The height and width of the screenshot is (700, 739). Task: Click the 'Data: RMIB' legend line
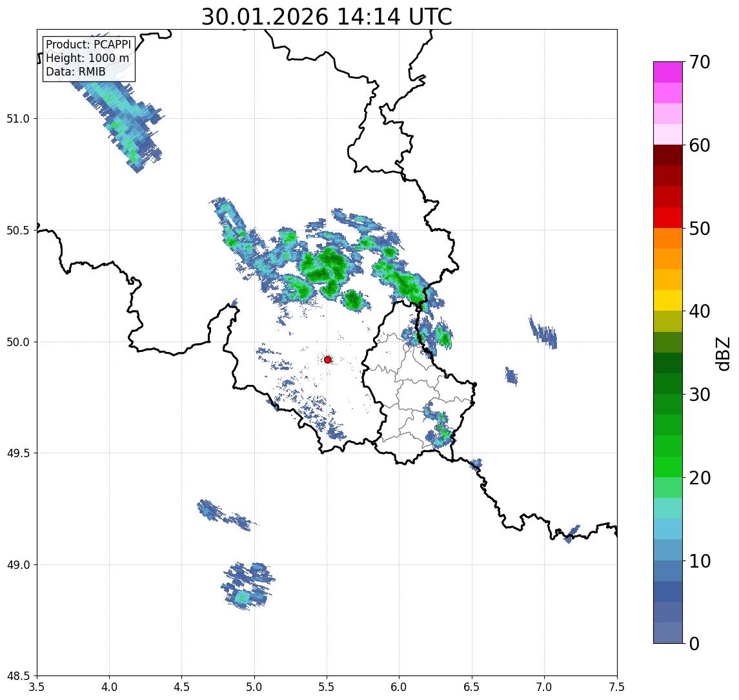(76, 72)
